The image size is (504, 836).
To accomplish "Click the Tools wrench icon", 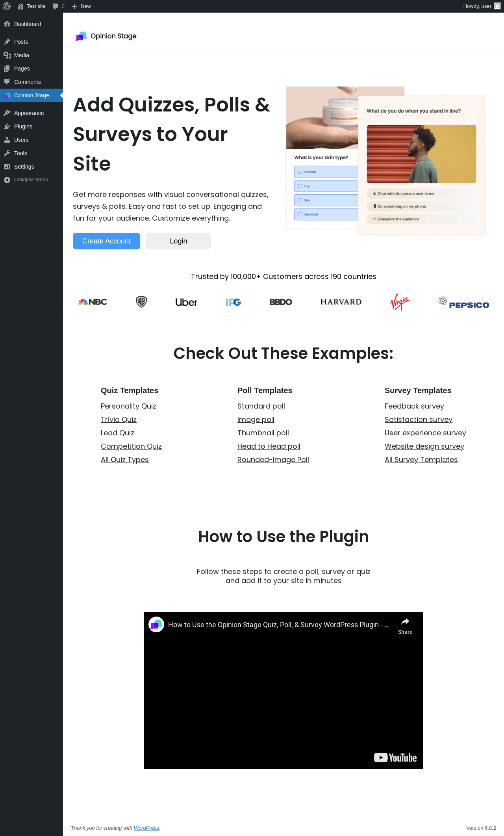I will 7,153.
